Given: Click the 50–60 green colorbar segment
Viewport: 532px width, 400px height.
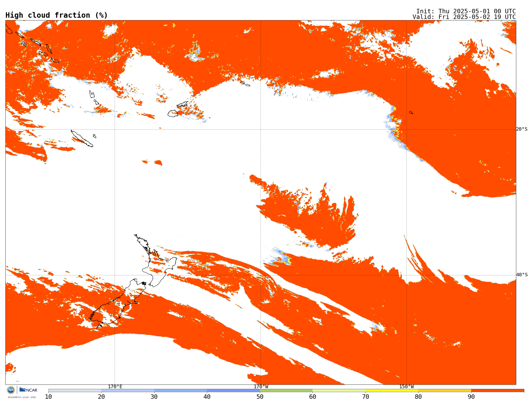Looking at the screenshot, I should 286,391.
